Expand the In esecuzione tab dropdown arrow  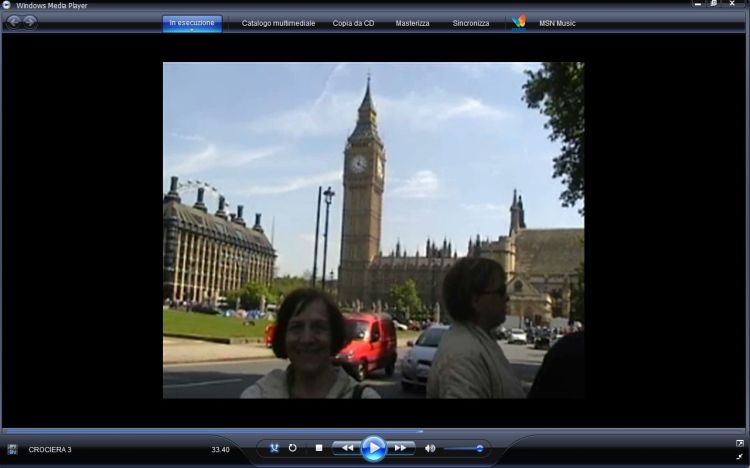[192, 31]
